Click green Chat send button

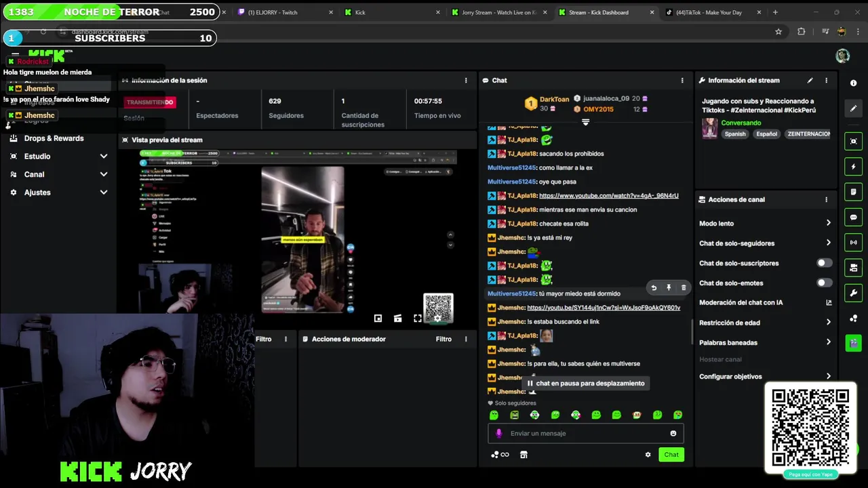point(671,455)
